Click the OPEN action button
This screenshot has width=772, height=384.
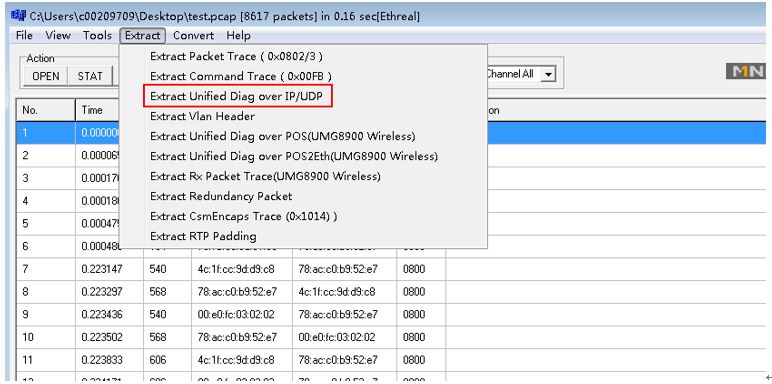click(x=46, y=76)
